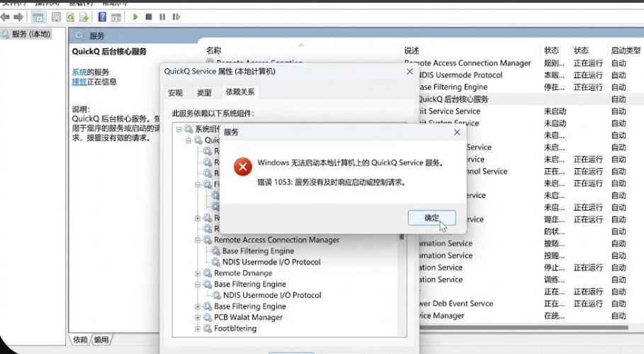This screenshot has width=644, height=354.
Task: Switch to the 安现 tab in properties
Action: (176, 92)
